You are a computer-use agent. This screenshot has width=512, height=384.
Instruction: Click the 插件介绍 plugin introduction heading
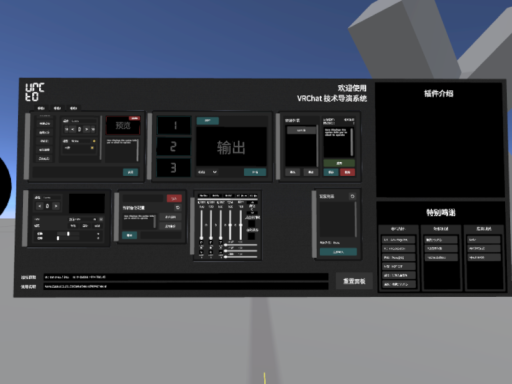coord(439,93)
